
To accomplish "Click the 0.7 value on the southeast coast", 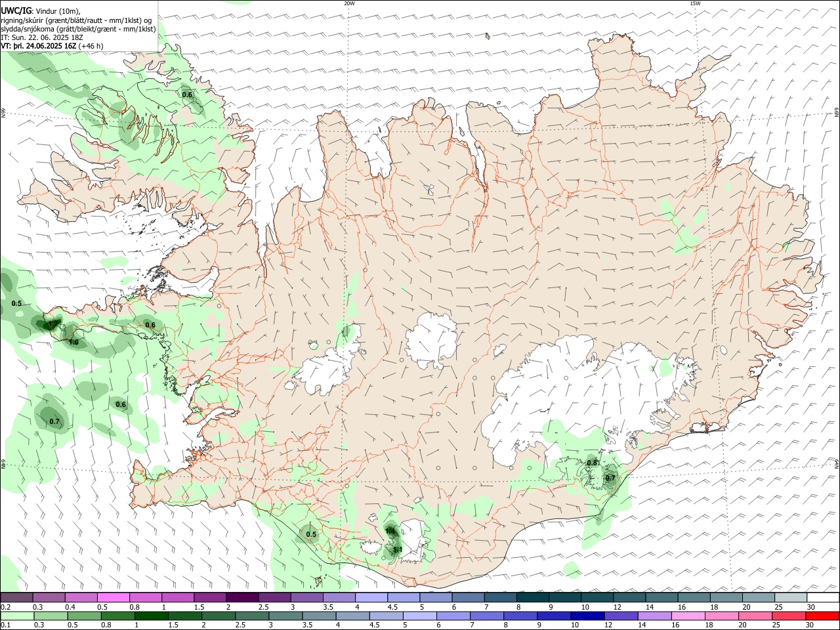I will tap(610, 478).
